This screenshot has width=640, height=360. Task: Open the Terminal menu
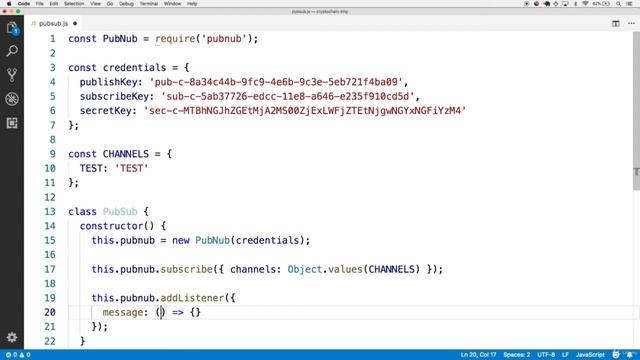149,4
